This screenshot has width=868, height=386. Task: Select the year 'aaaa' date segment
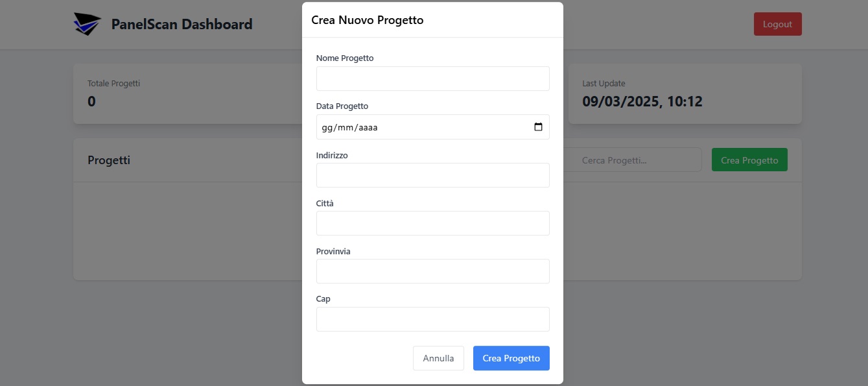[368, 128]
